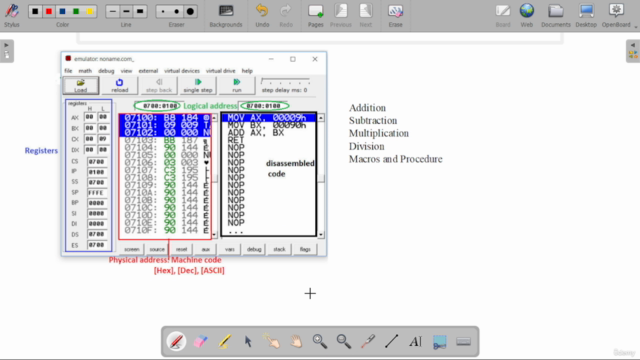Image resolution: width=640 pixels, height=360 pixels.
Task: Open the emulator help menu
Action: click(247, 71)
